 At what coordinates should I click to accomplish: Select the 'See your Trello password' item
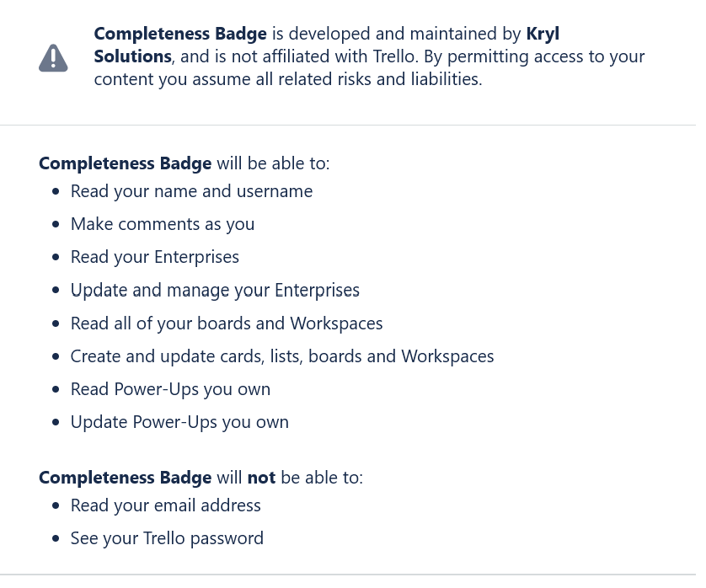167,538
